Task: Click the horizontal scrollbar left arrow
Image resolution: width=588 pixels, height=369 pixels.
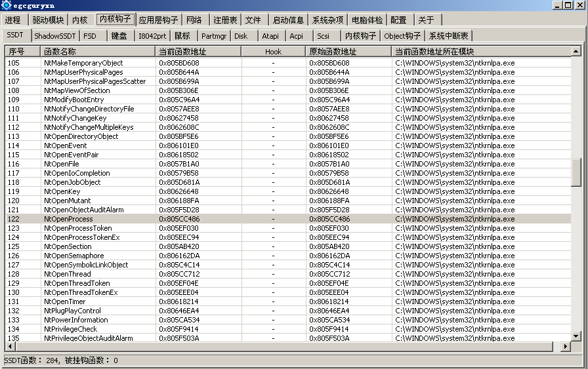Action: click(x=10, y=346)
